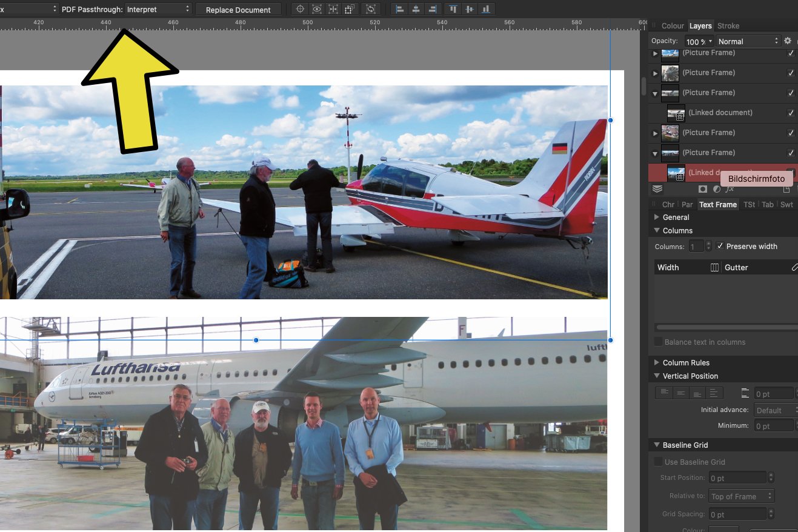This screenshot has width=798, height=532.
Task: Align selection to left edge
Action: 399,9
